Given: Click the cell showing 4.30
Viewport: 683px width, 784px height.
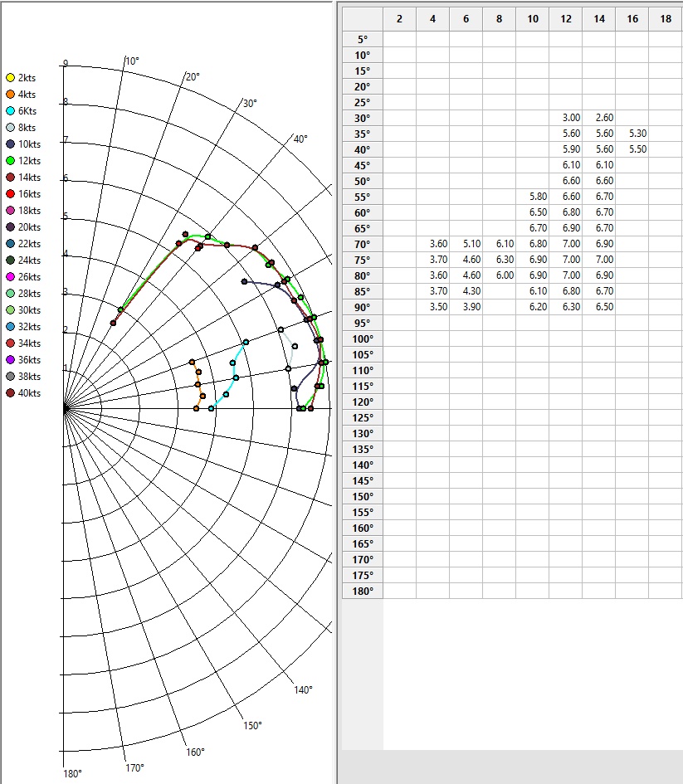Looking at the screenshot, I should click(466, 291).
